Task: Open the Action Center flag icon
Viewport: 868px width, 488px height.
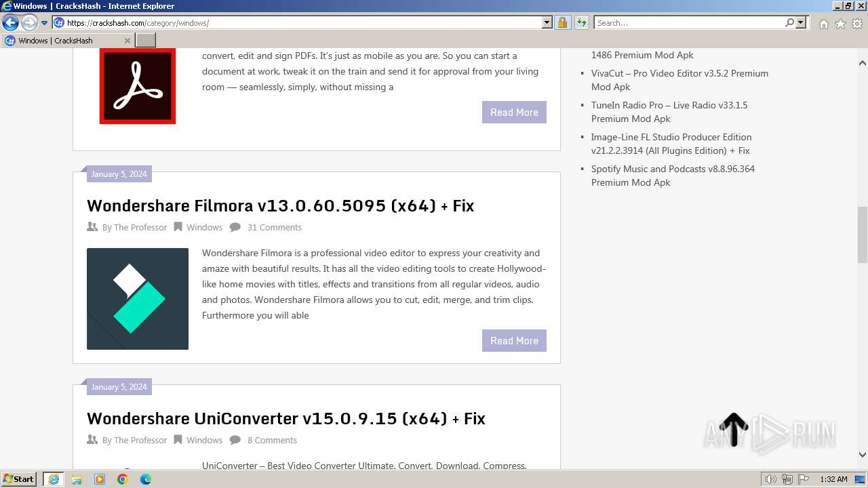Action: 804,479
